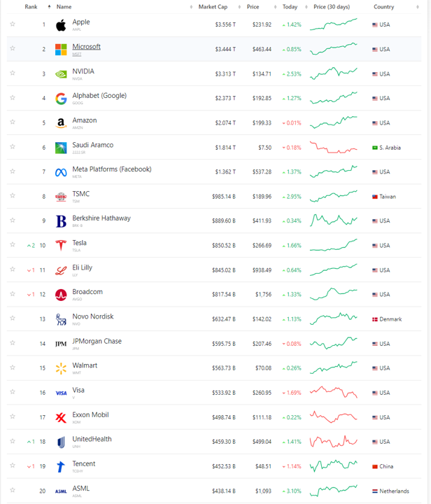Click Broadcom price $1,756
This screenshot has width=431, height=504.
tap(263, 295)
